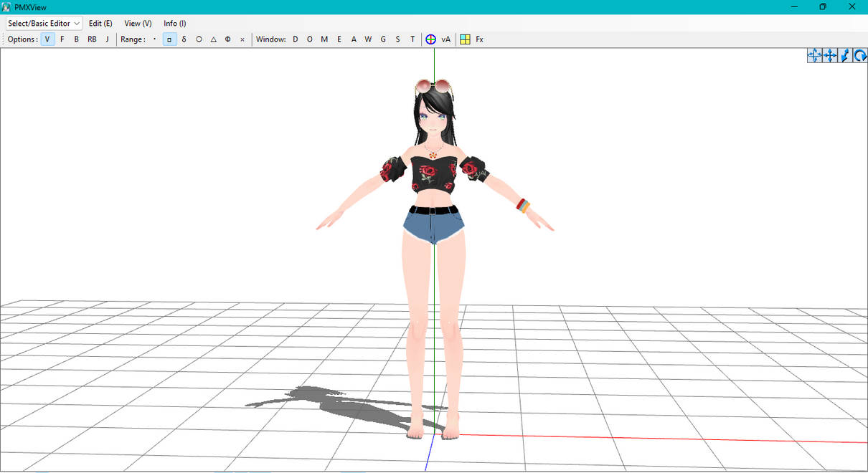Viewport: 868px width, 473px height.
Task: Toggle the J joint selection option
Action: (x=108, y=39)
